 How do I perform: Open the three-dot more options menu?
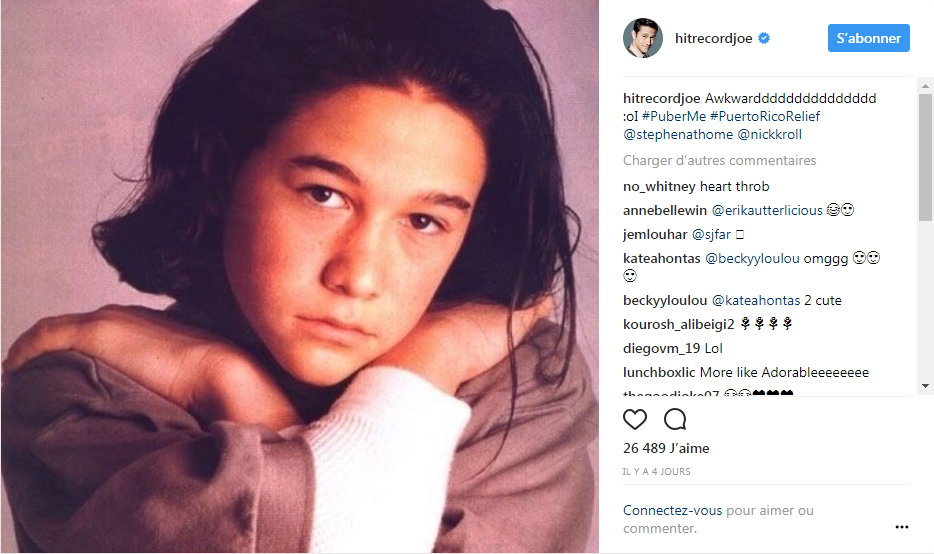(902, 527)
